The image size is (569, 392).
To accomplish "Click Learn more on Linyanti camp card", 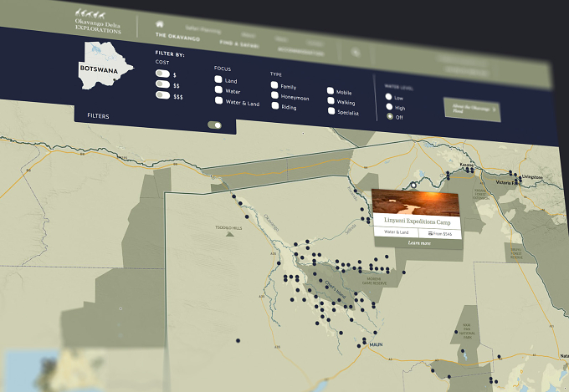I will coord(419,243).
